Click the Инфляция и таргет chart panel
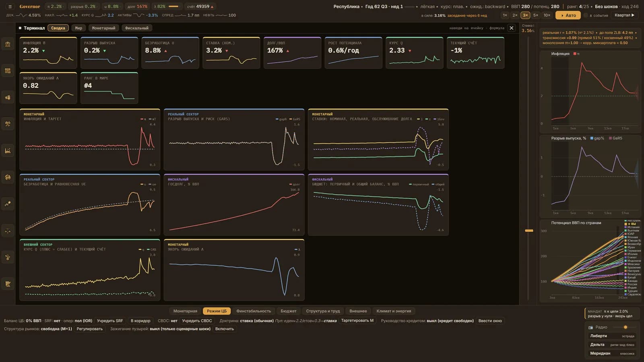The height and width of the screenshot is (362, 644). (x=90, y=140)
